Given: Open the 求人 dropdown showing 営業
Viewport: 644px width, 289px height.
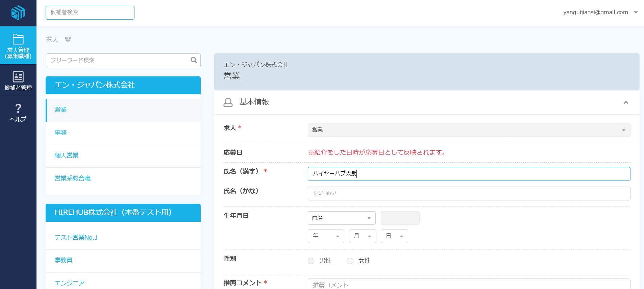Looking at the screenshot, I should 469,130.
